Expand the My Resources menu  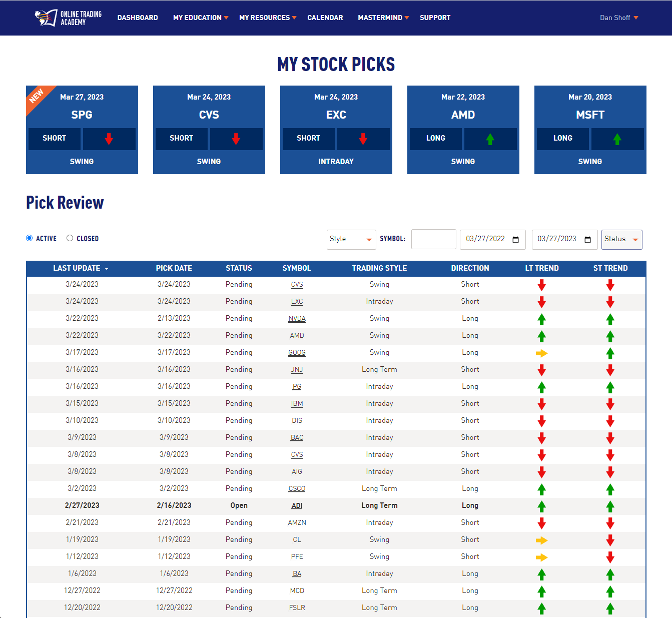click(x=268, y=18)
